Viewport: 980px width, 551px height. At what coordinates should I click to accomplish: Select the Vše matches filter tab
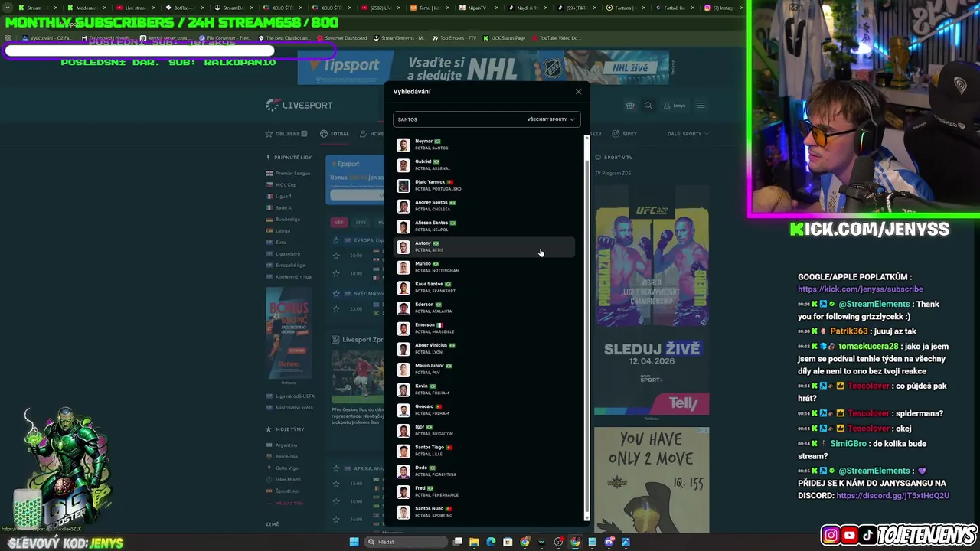[338, 223]
